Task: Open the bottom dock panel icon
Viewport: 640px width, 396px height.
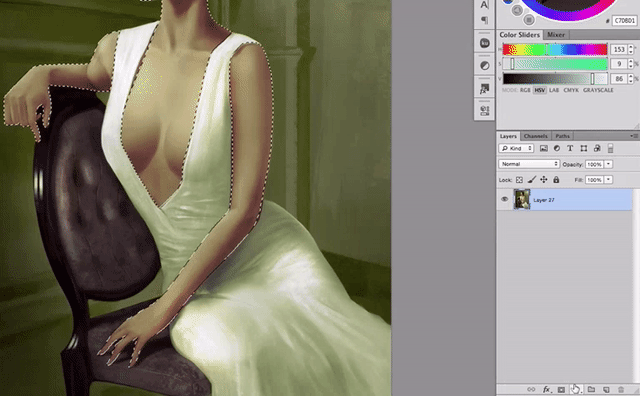Action: pos(484,110)
